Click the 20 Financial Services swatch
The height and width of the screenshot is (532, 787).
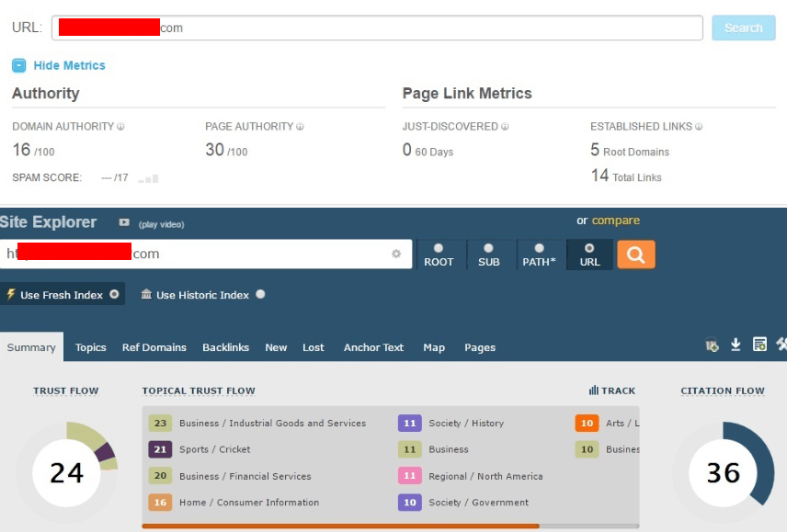point(160,475)
